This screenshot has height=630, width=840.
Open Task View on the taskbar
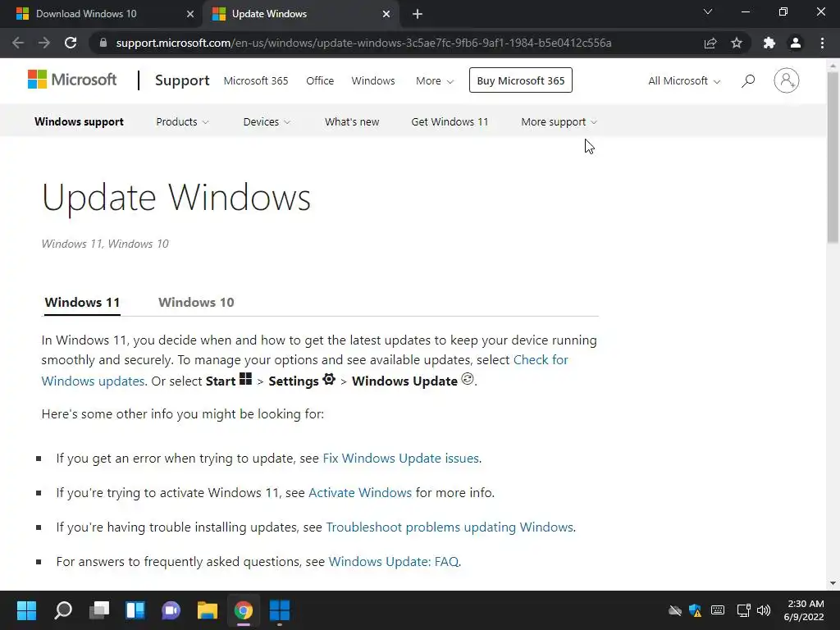click(99, 610)
